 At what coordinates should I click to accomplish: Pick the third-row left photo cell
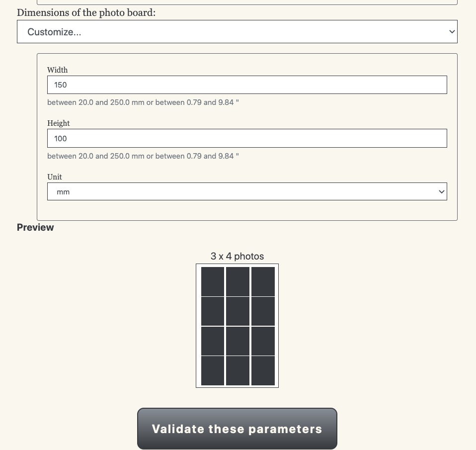click(x=213, y=341)
